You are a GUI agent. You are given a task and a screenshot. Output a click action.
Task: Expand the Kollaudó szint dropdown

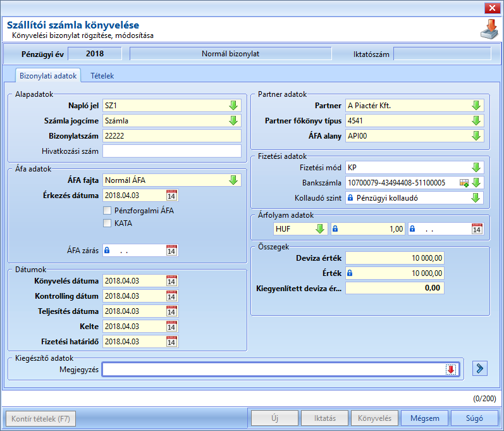pos(476,198)
